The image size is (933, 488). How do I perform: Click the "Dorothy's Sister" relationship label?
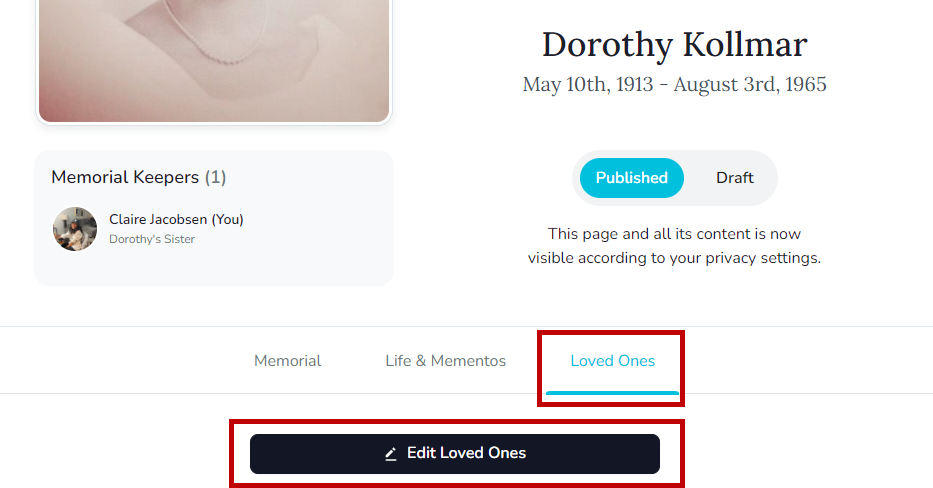(152, 239)
